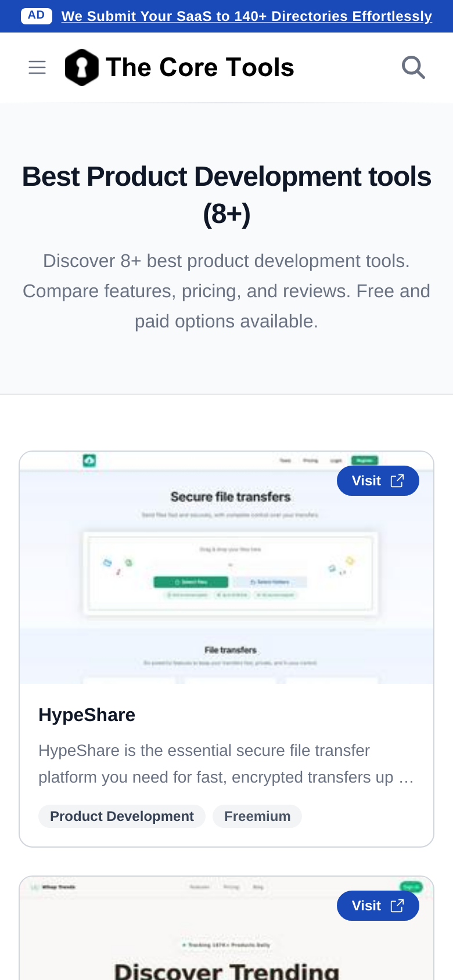Click external-link icon on second card's Visit button
The height and width of the screenshot is (980, 453).
pos(397,906)
